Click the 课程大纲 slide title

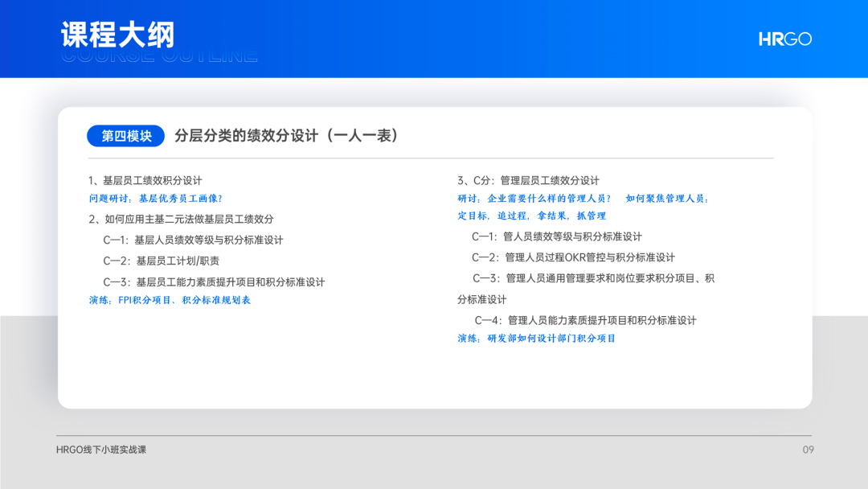point(118,35)
